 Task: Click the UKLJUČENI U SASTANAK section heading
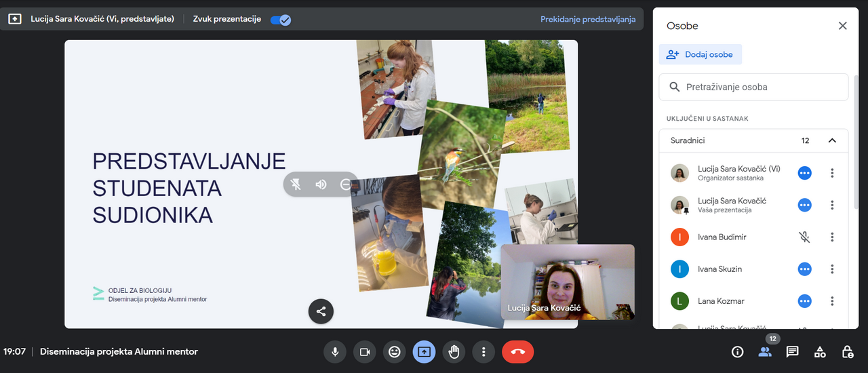click(x=707, y=119)
